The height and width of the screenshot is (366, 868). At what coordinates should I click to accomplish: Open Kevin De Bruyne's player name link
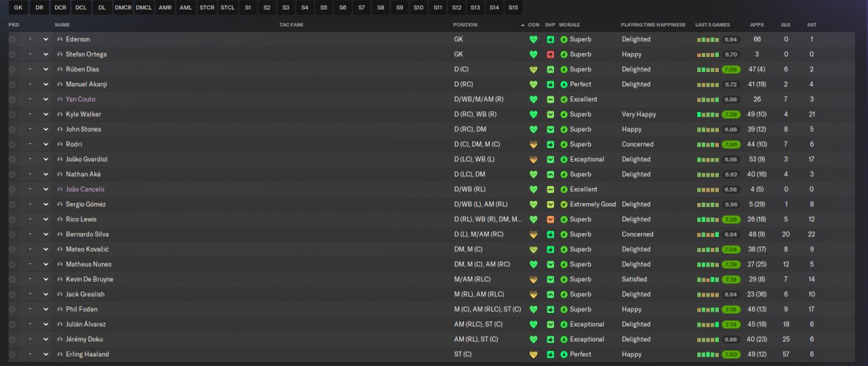pyautogui.click(x=90, y=279)
